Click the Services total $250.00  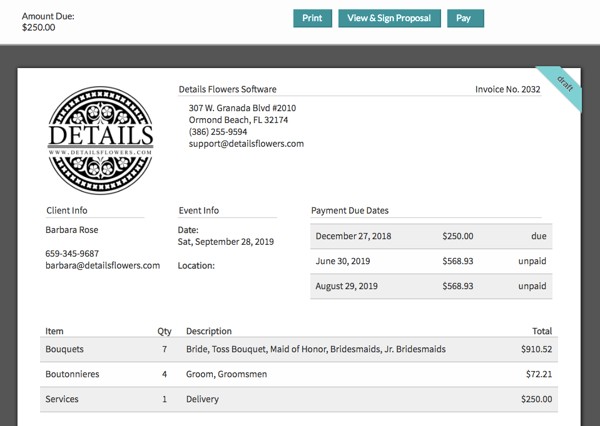(x=536, y=399)
